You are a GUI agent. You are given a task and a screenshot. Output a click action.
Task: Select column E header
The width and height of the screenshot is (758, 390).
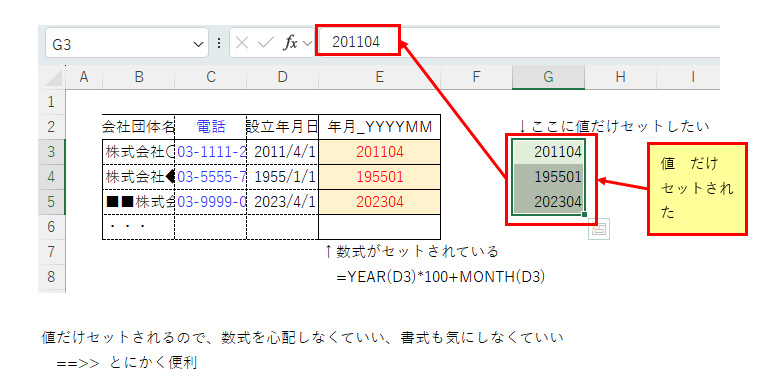[x=379, y=77]
